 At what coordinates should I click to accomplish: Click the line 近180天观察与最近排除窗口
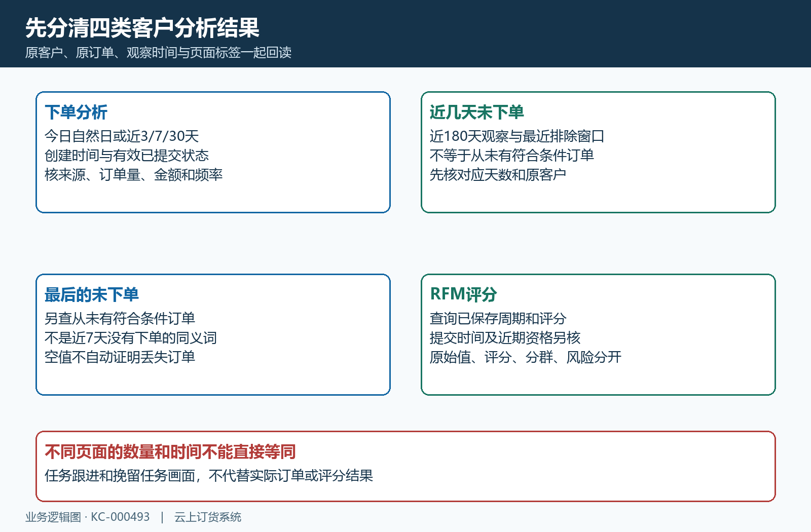pyautogui.click(x=517, y=136)
